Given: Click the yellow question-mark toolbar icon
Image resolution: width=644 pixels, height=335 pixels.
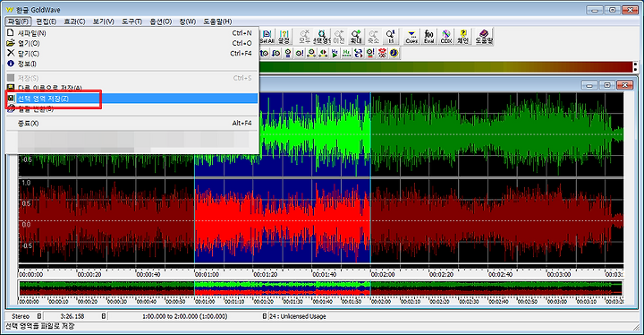Looking at the screenshot, I should coord(463,37).
